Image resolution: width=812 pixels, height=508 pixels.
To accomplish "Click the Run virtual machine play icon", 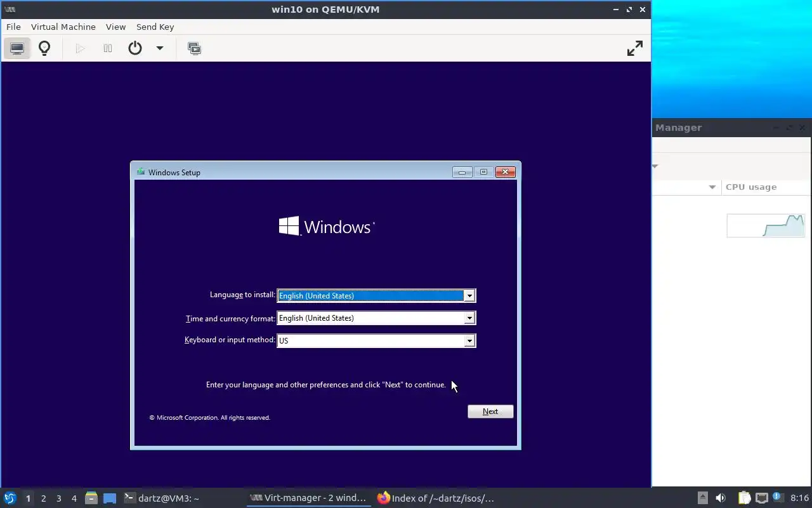I will point(80,48).
